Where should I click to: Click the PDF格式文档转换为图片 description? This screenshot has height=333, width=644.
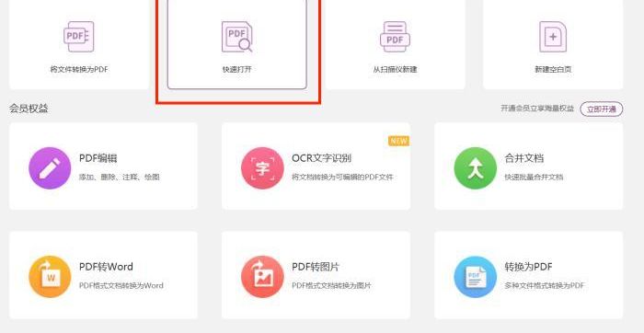pos(331,285)
